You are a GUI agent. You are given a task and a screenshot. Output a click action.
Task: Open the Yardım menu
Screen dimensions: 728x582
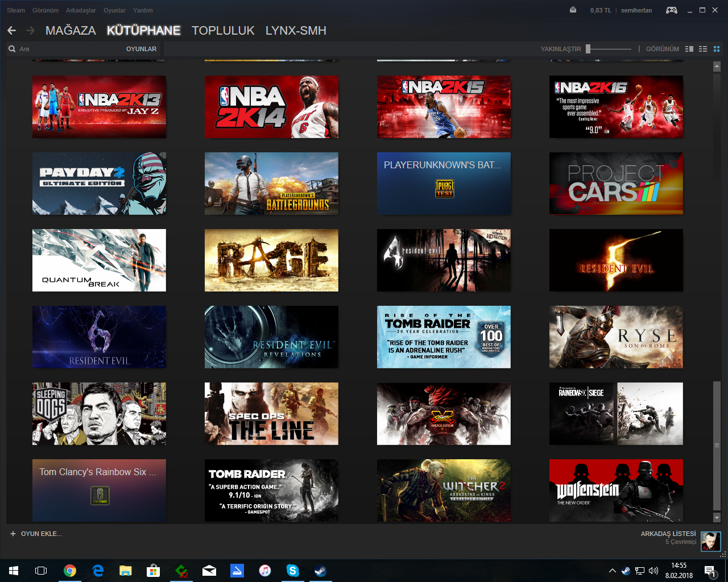click(x=143, y=10)
